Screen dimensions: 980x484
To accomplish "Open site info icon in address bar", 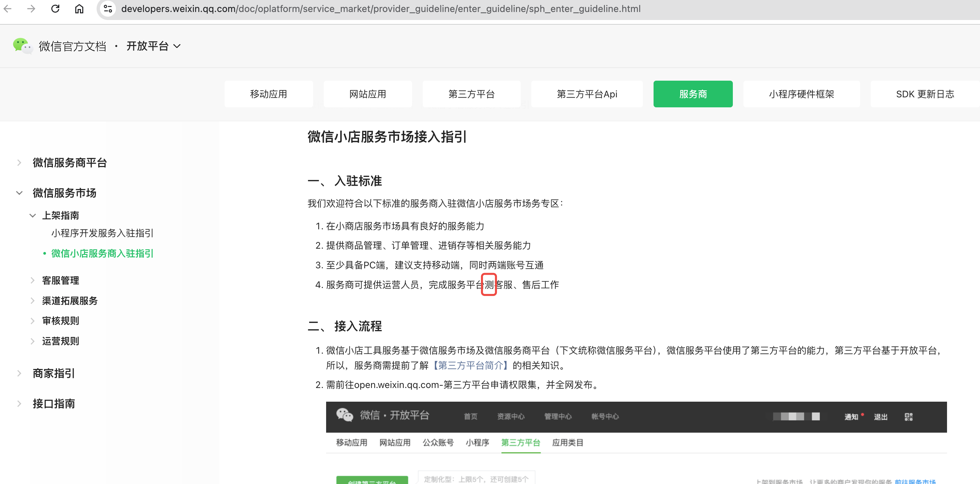I will pyautogui.click(x=108, y=8).
